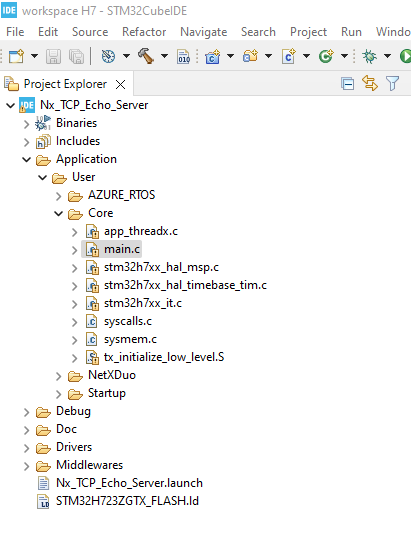Collapse the Core folder
Image resolution: width=411 pixels, height=560 pixels.
tap(59, 213)
